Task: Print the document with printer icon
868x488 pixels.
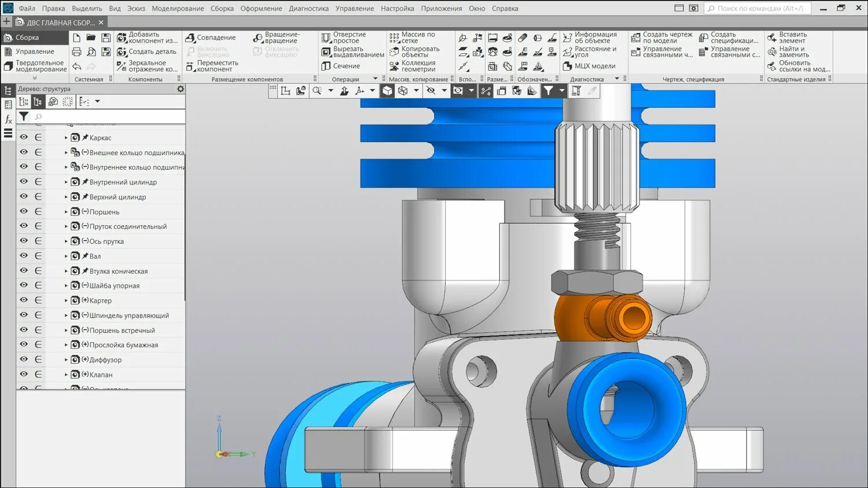Action: tap(76, 52)
